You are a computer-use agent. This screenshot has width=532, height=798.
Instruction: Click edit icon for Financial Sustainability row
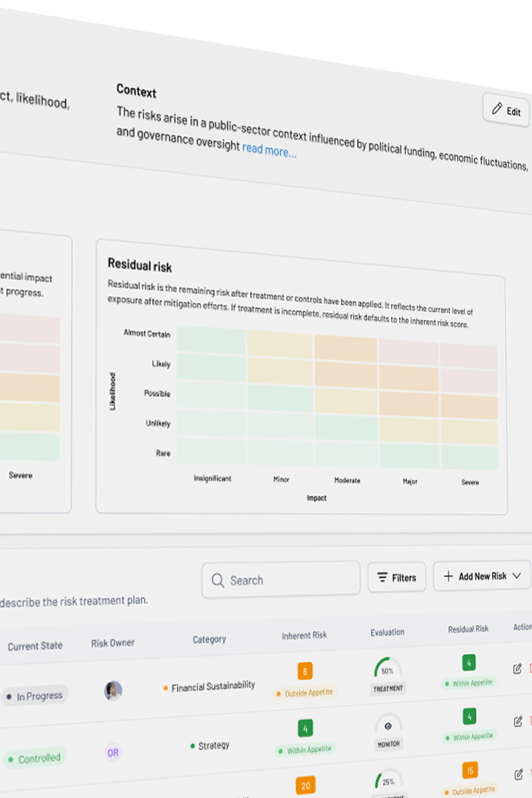[517, 668]
